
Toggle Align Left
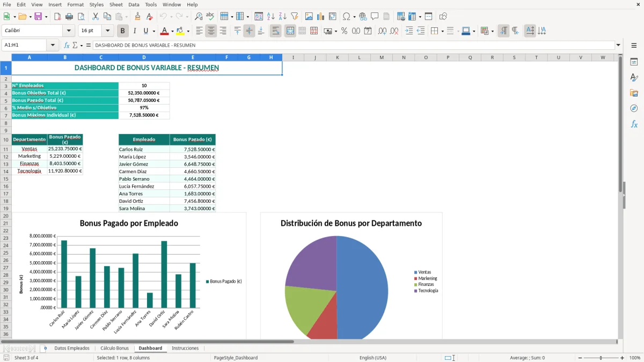pos(199,31)
